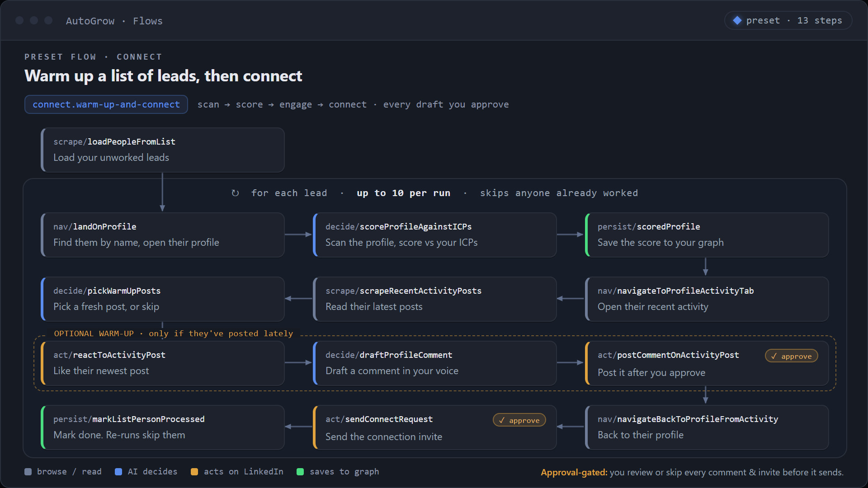Screen dimensions: 868x488
Task: Click the green 'saves to graph' legend square
Action: coord(300,472)
